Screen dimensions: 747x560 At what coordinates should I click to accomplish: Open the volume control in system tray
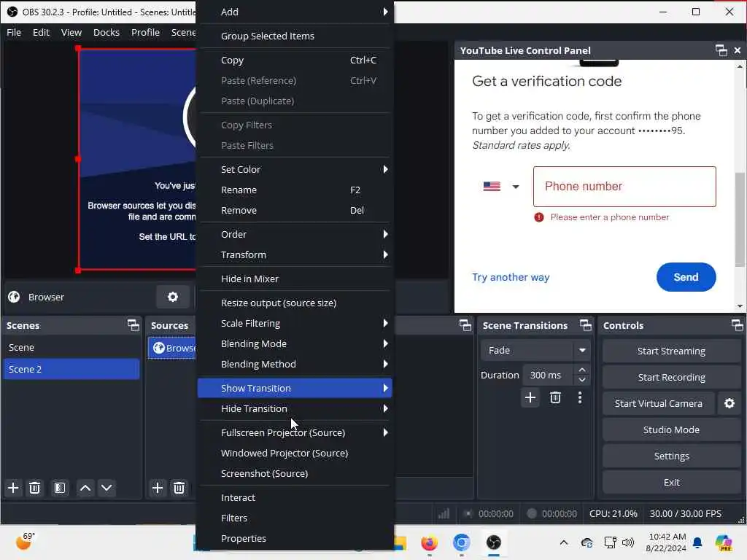628,542
